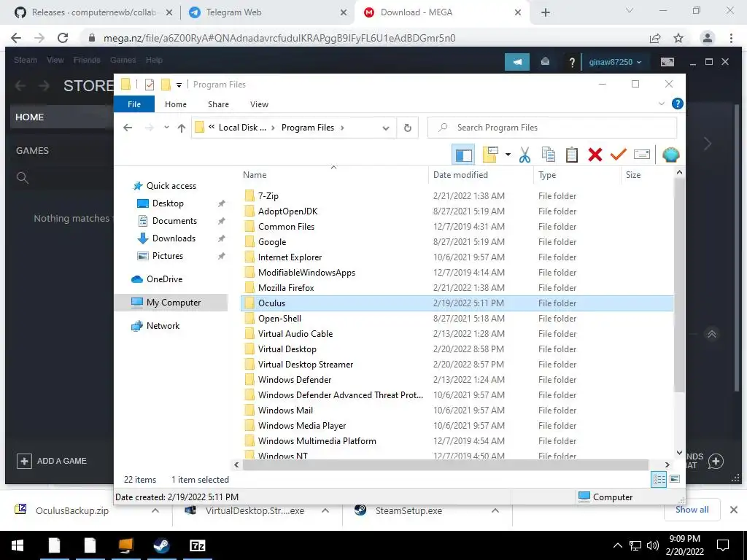
Task: Open Steam's Games menu
Action: pos(123,60)
